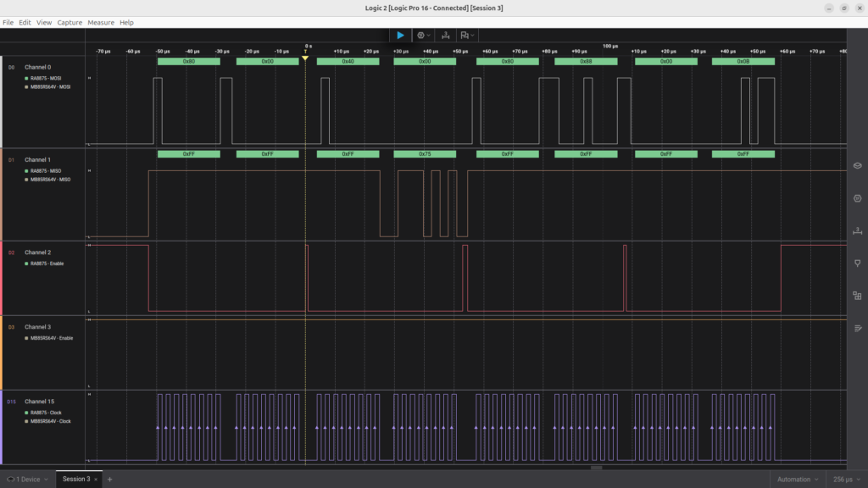Viewport: 868px width, 488px height.
Task: Open the Device Settings panel in right sidebar
Action: [x=858, y=166]
